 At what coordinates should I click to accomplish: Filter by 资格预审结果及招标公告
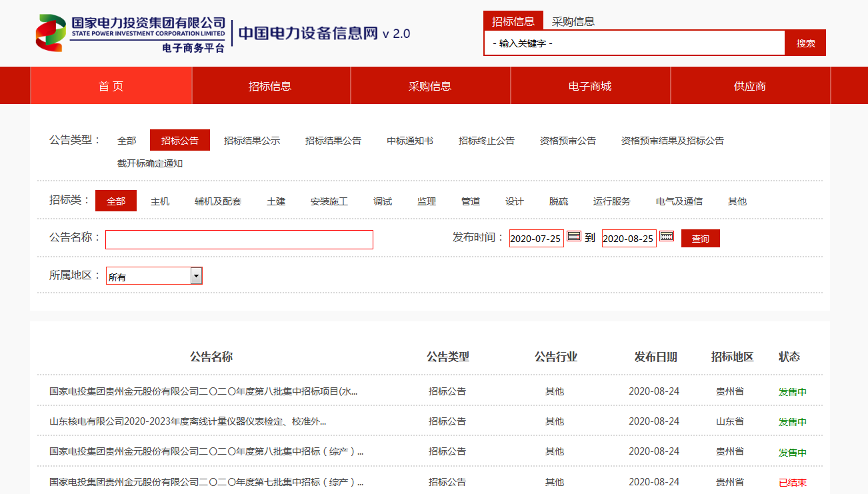click(x=673, y=141)
